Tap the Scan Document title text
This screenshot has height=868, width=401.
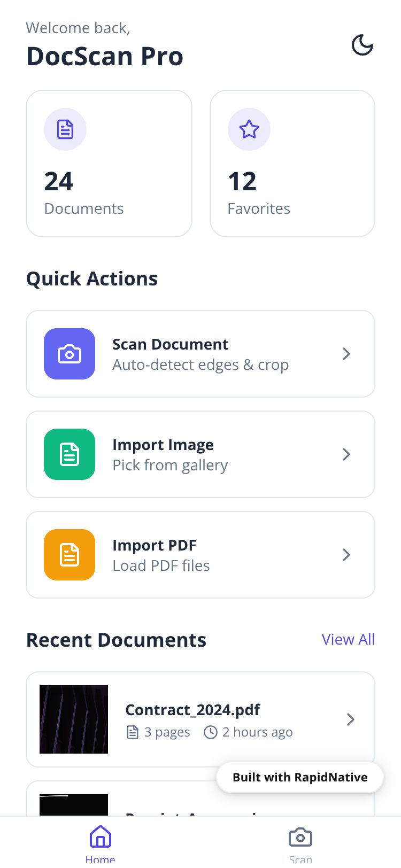(170, 344)
